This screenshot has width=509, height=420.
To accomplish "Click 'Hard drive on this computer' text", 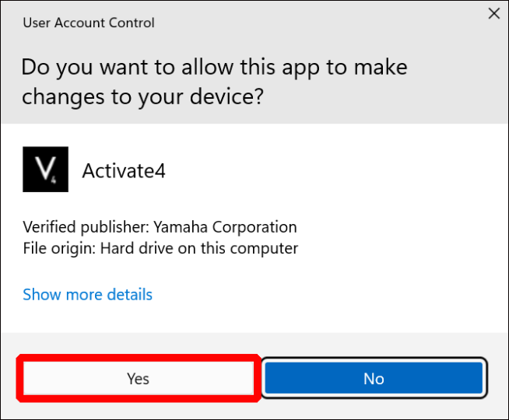I will (x=199, y=248).
